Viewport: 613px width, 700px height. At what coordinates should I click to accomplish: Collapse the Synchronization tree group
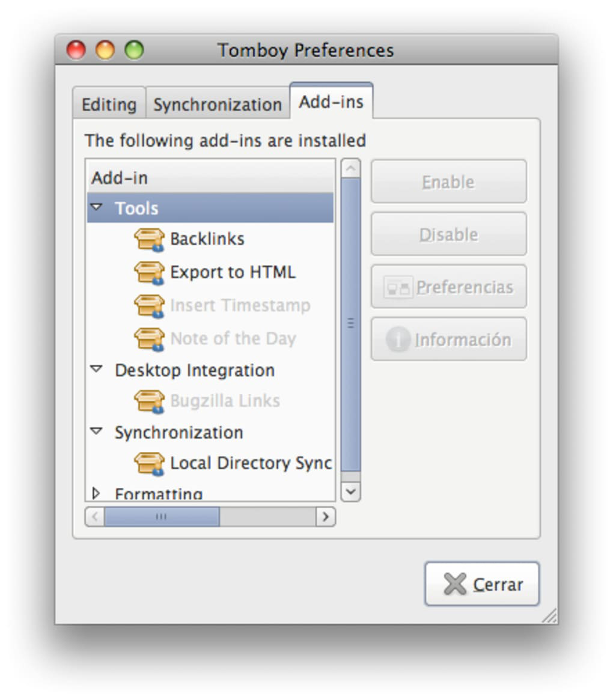(x=96, y=431)
